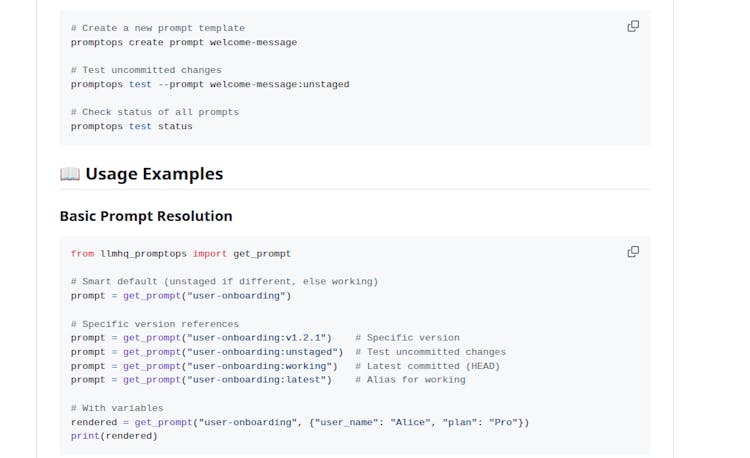Click the print(rendered) line
750x458 pixels.
coord(114,436)
